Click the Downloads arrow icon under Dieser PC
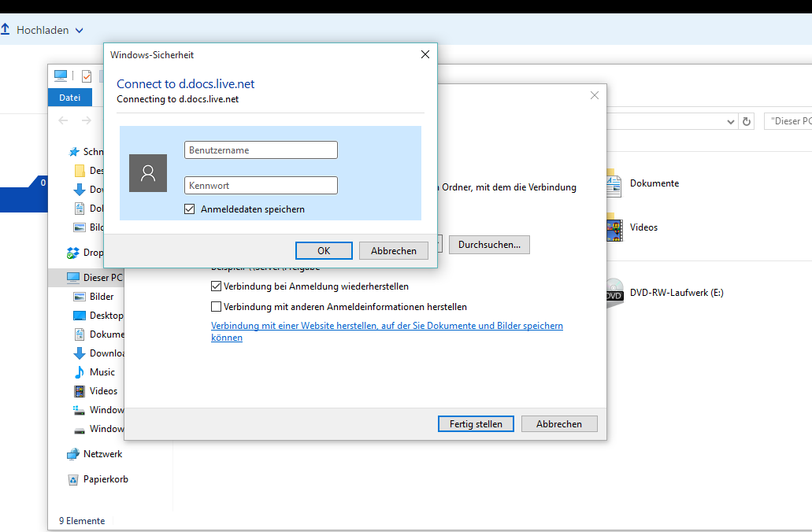This screenshot has width=812, height=532. (80, 353)
